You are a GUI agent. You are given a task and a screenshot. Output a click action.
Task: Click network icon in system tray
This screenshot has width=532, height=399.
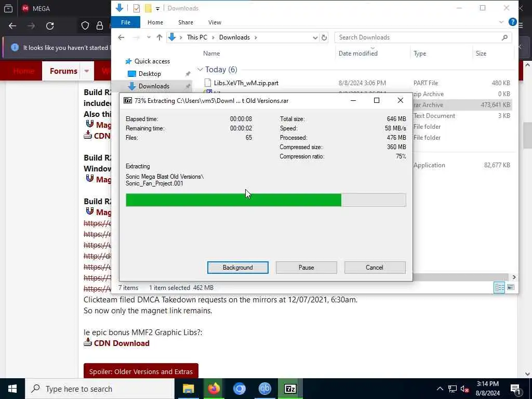(453, 389)
